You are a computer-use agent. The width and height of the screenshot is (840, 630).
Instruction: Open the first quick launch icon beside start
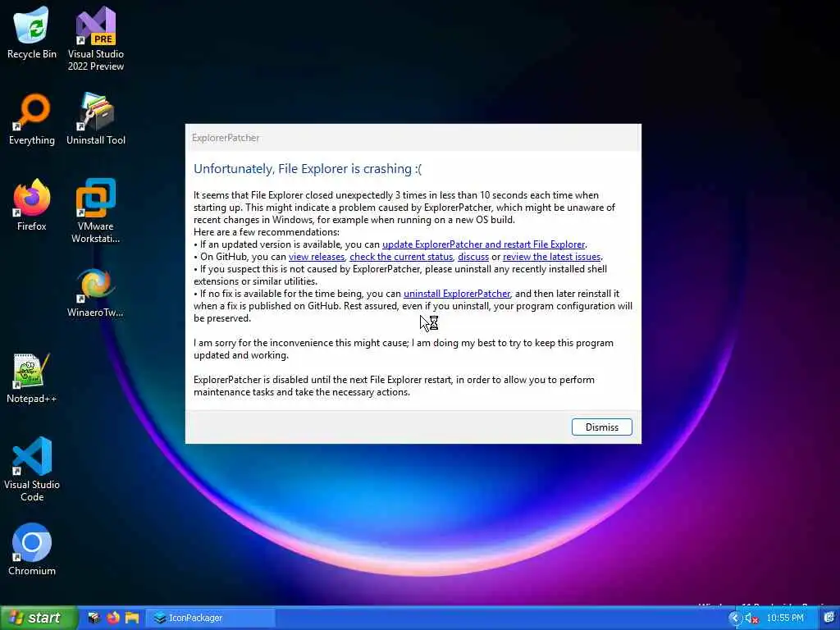94,618
